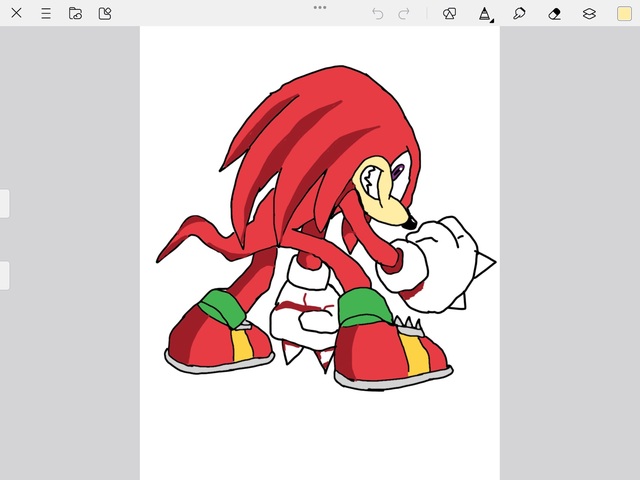This screenshot has height=480, width=640.
Task: Click the export sticker icon
Action: [x=105, y=14]
